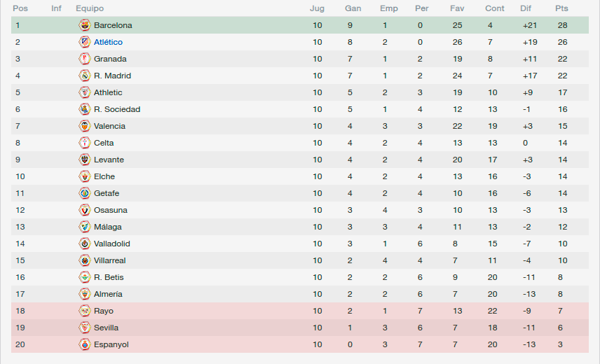Select the Levante team name
The height and width of the screenshot is (364, 600).
(109, 160)
